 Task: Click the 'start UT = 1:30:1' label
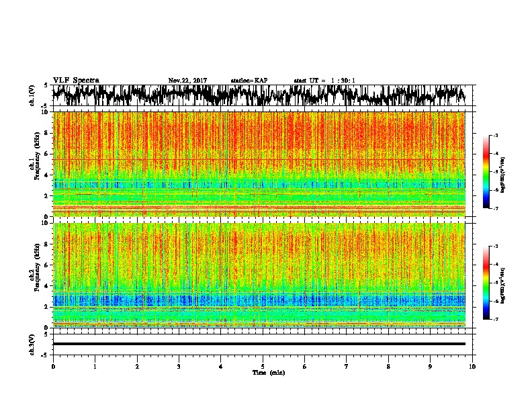324,81
